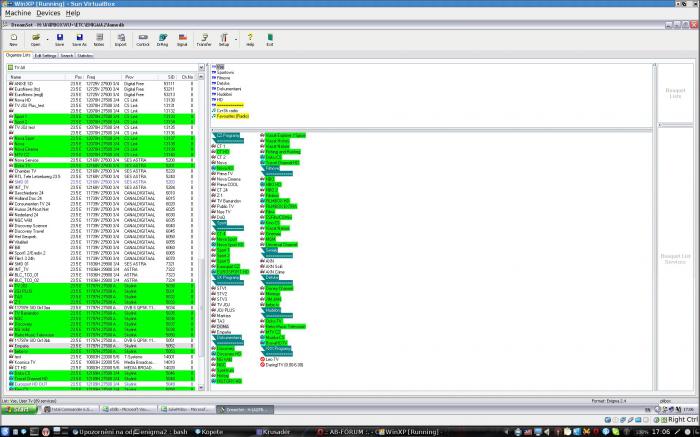700x437 pixels.
Task: Switch to Kopete in the host taskbar
Action: pos(210,432)
